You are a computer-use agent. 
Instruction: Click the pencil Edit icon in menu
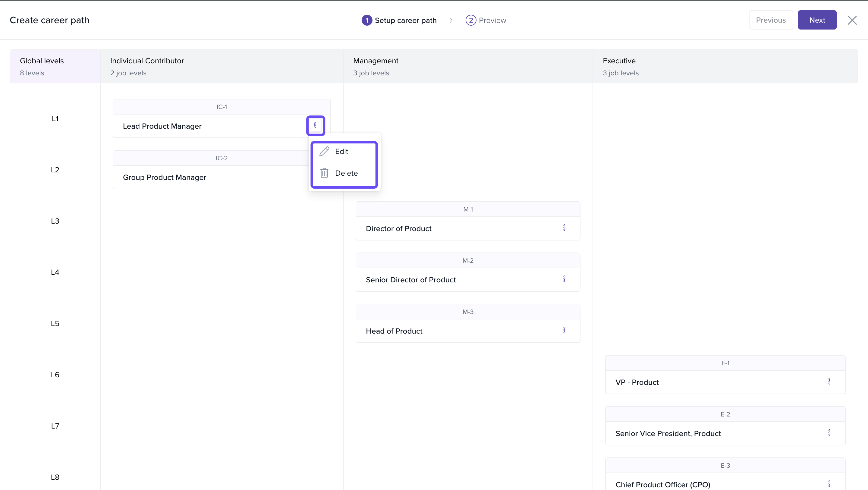point(324,151)
